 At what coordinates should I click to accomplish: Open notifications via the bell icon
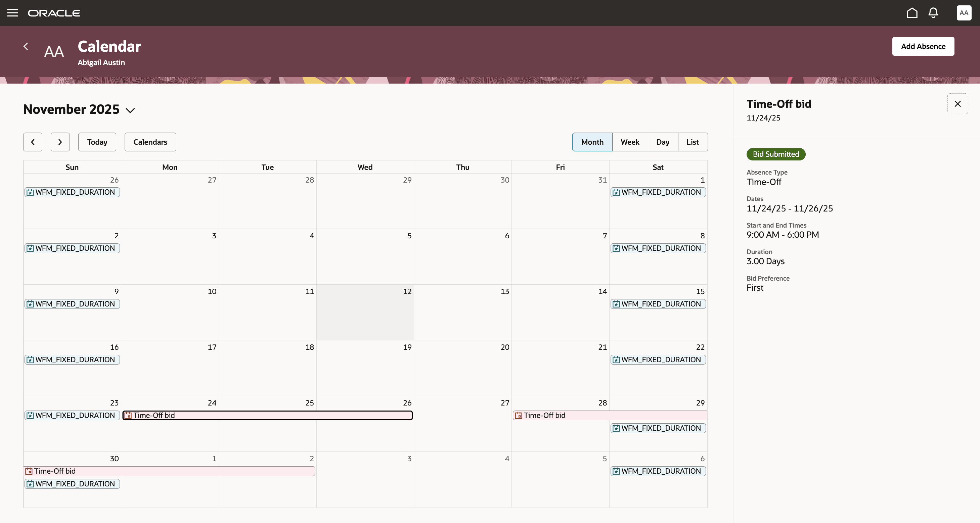click(933, 12)
